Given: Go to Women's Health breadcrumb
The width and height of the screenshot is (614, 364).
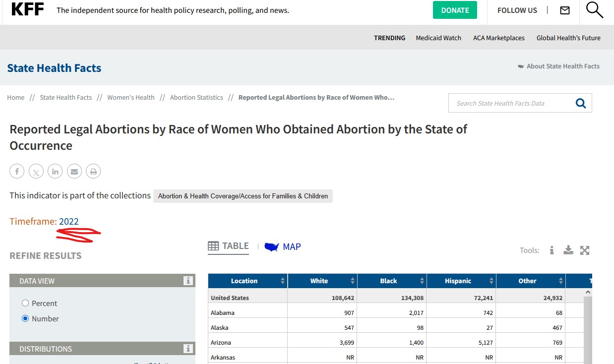Looking at the screenshot, I should pyautogui.click(x=131, y=97).
